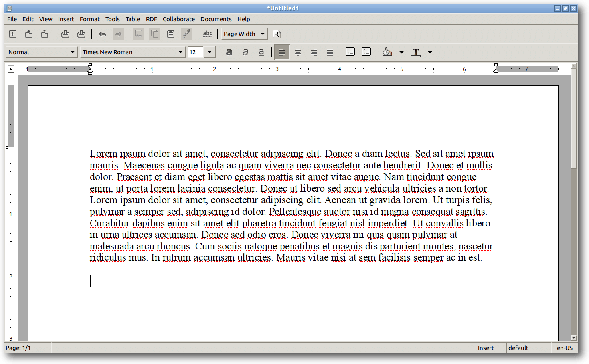Click the en-US language status field

565,348
